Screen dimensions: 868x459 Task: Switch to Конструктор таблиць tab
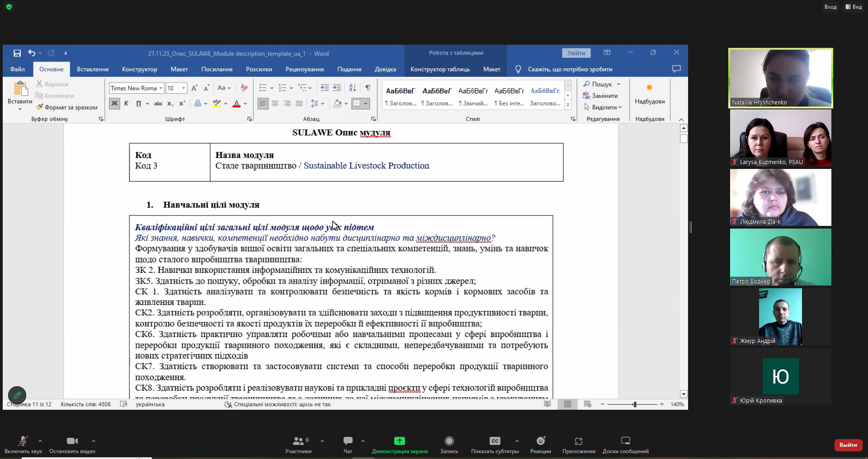[x=440, y=69]
